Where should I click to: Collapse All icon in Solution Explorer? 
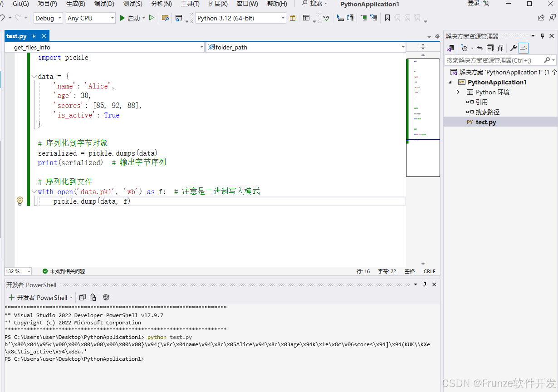490,48
